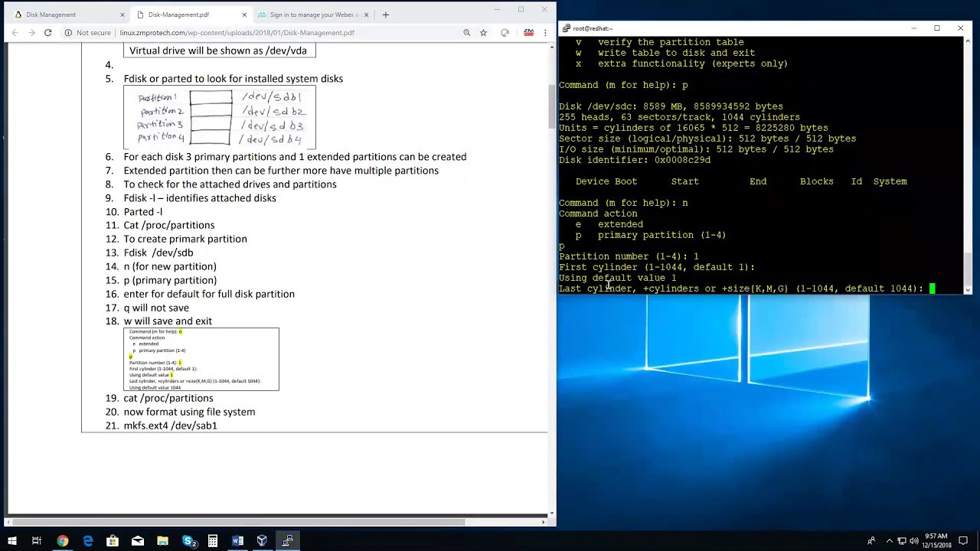
Task: Click the PDF viewer vertical scrollbar
Action: pos(552,279)
